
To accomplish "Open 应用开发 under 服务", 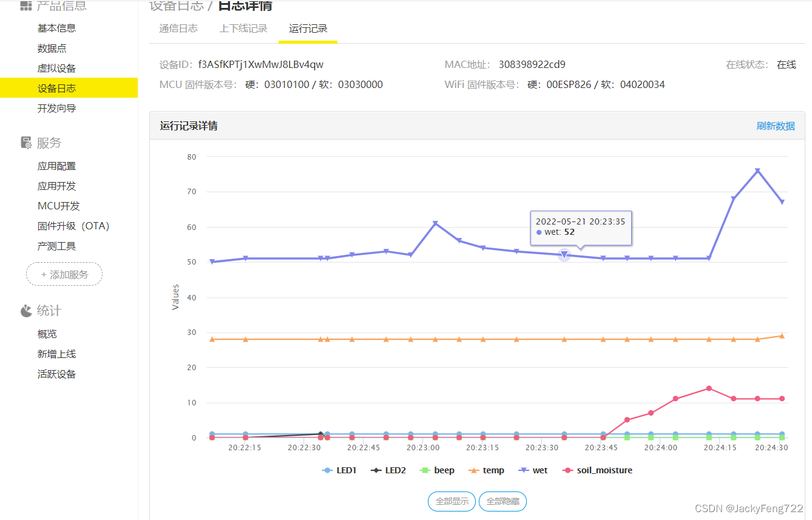I will tap(56, 186).
